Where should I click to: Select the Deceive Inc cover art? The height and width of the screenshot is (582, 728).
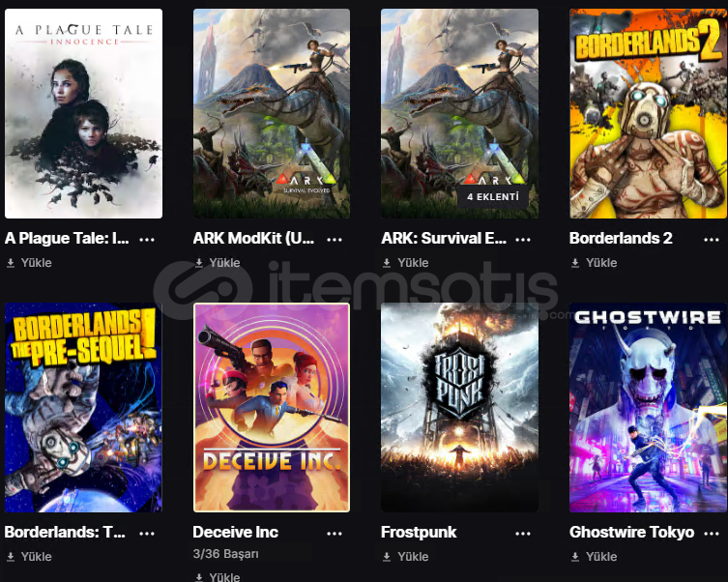272,407
